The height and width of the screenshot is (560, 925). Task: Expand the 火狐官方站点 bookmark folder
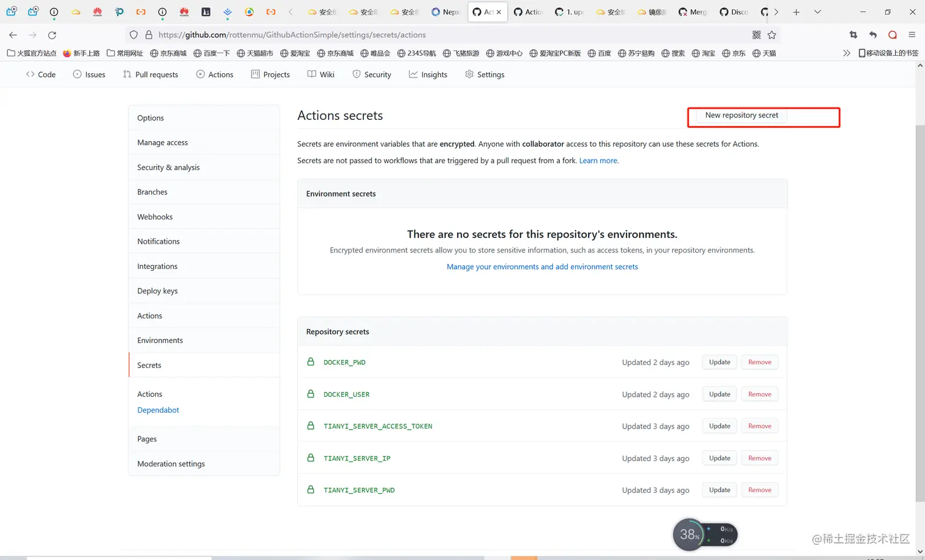click(31, 53)
